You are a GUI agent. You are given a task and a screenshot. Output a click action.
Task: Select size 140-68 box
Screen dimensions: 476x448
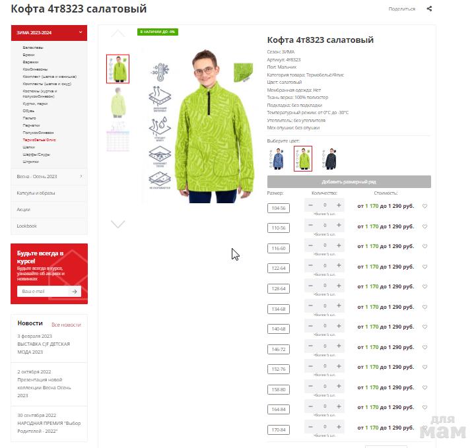pyautogui.click(x=279, y=329)
